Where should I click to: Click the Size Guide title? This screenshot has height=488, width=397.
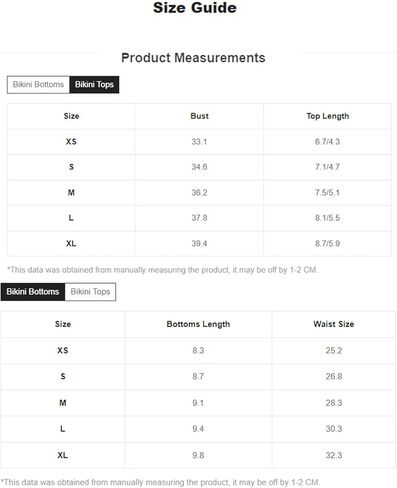tap(195, 8)
